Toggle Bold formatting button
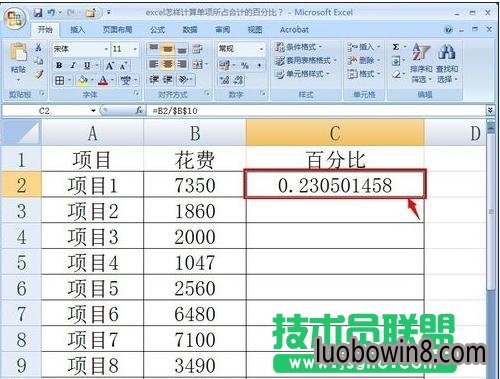This screenshot has height=379, width=500. tap(59, 65)
